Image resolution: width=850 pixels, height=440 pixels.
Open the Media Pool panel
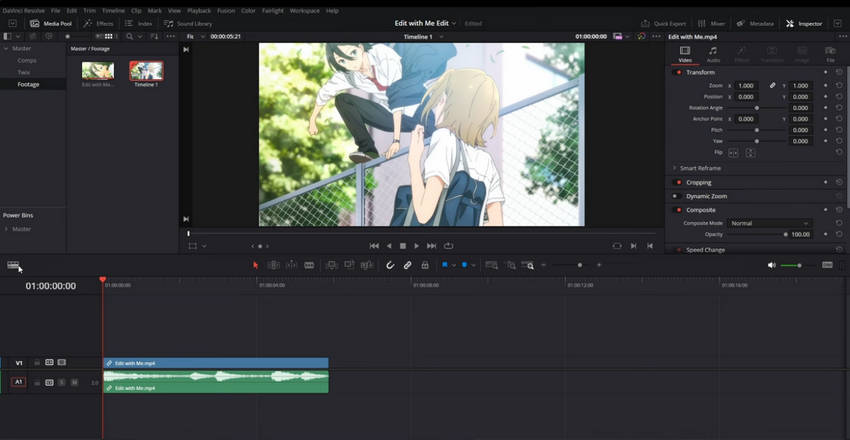click(x=51, y=24)
